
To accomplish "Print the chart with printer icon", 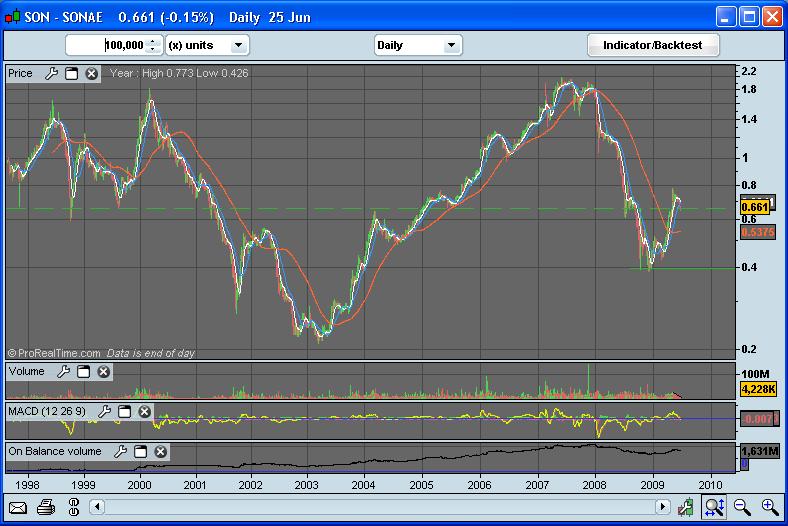I will [46, 507].
